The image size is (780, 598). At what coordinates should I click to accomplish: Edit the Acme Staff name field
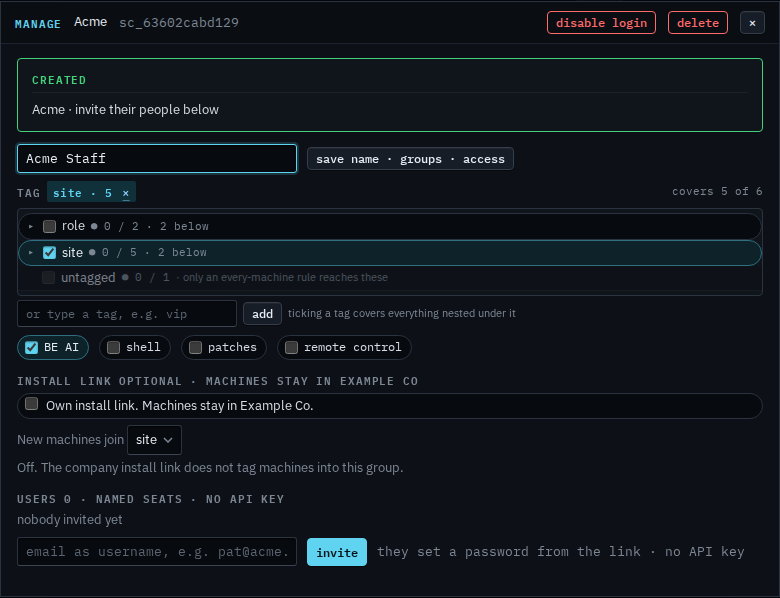click(x=157, y=159)
